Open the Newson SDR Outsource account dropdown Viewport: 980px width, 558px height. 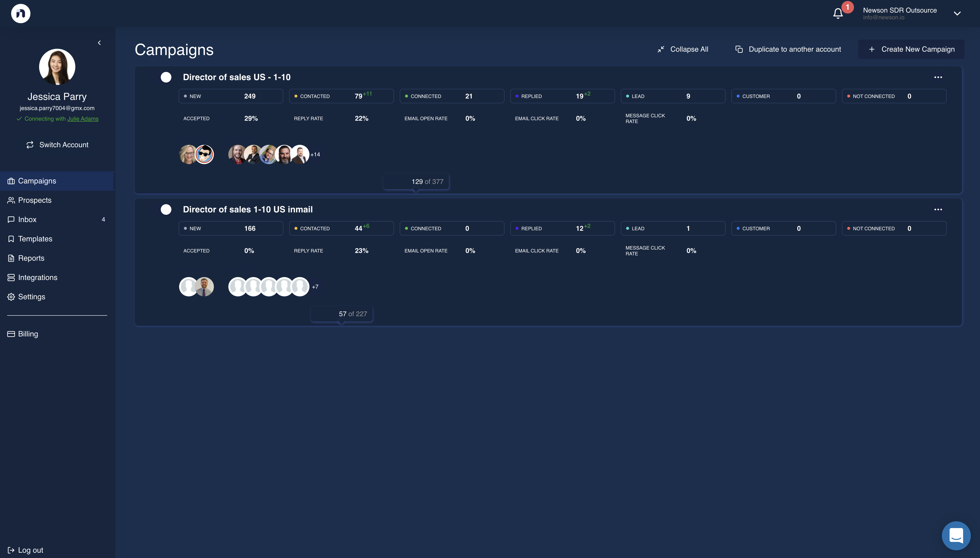(x=957, y=14)
